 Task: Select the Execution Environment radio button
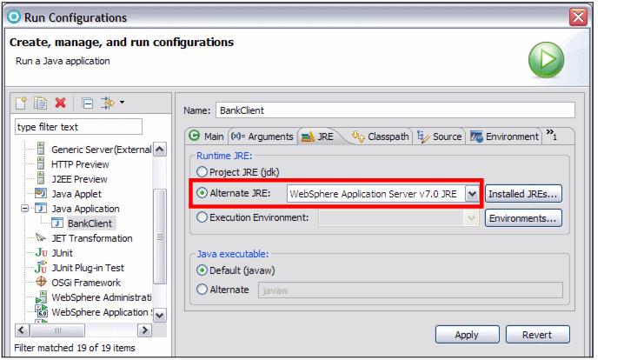click(202, 217)
